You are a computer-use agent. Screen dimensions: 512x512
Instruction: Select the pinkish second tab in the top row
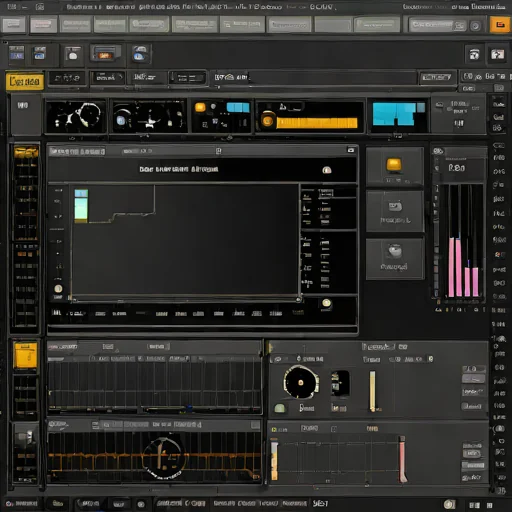coord(43,24)
